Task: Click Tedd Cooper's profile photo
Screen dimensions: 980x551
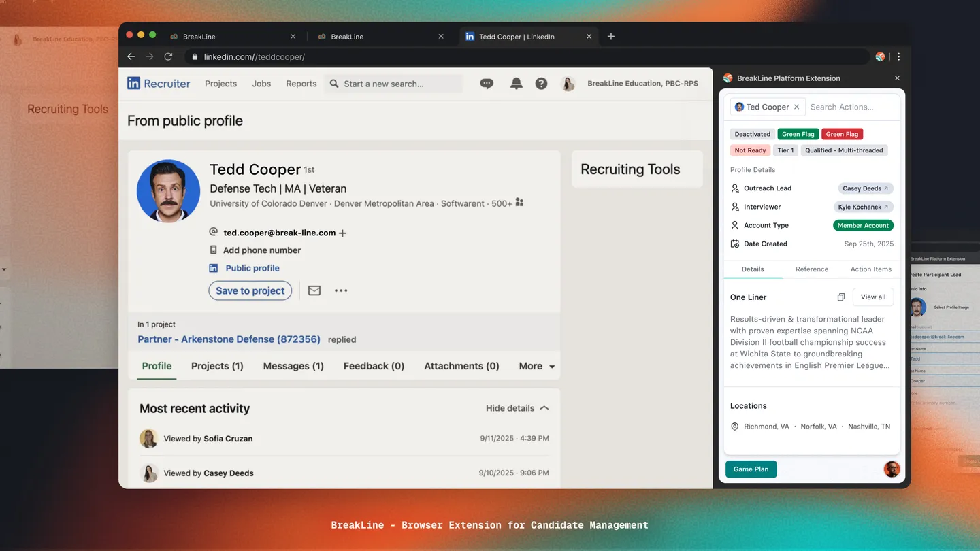Action: pos(169,191)
